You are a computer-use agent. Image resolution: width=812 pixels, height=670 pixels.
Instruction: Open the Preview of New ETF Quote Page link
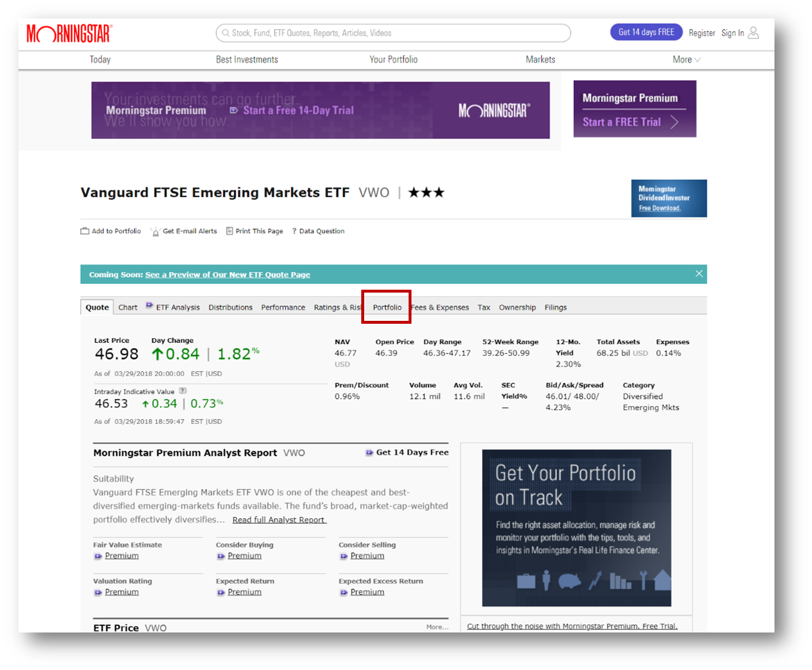point(227,275)
